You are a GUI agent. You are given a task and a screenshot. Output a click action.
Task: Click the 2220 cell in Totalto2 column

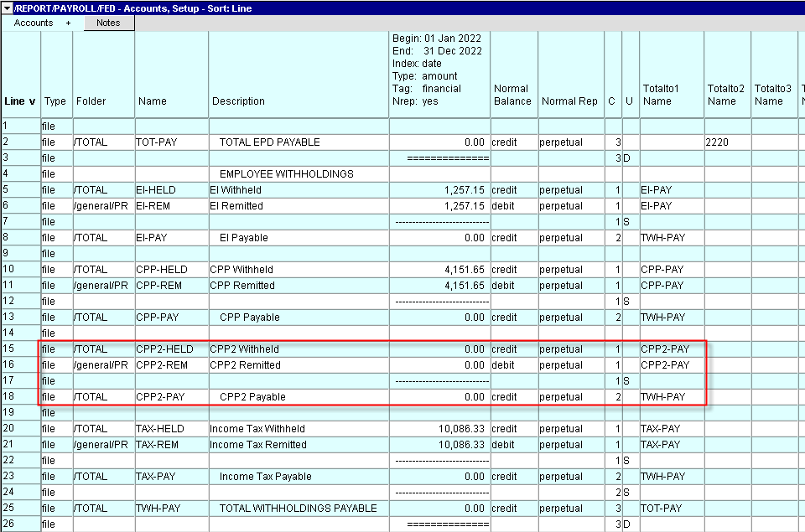719,142
